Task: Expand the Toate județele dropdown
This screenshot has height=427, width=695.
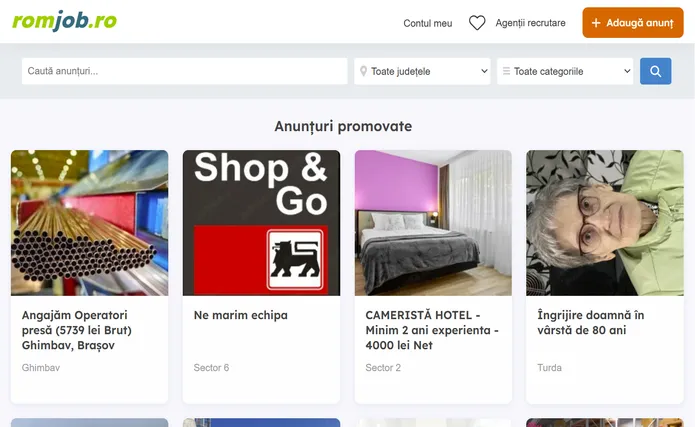Action: [422, 71]
